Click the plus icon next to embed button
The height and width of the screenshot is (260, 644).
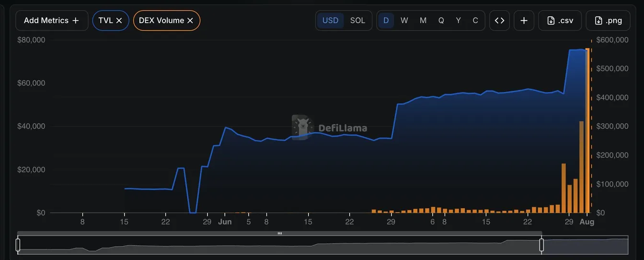(x=524, y=21)
